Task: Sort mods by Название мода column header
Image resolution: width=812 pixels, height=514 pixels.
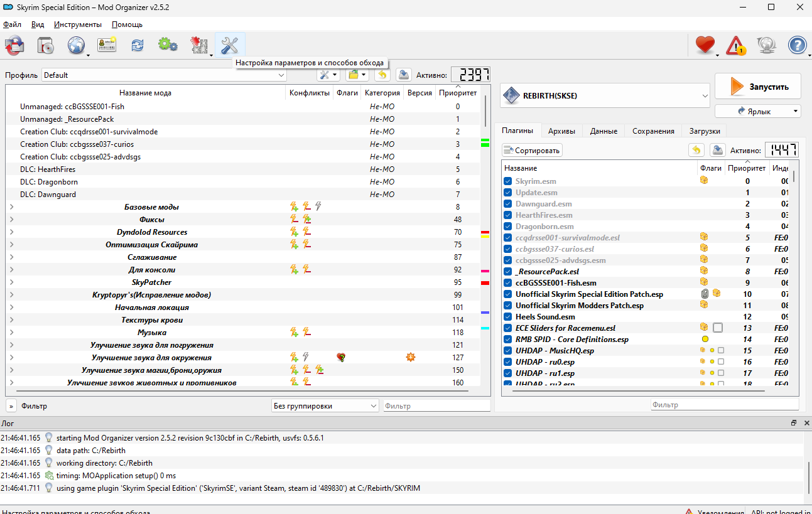Action: 145,92
